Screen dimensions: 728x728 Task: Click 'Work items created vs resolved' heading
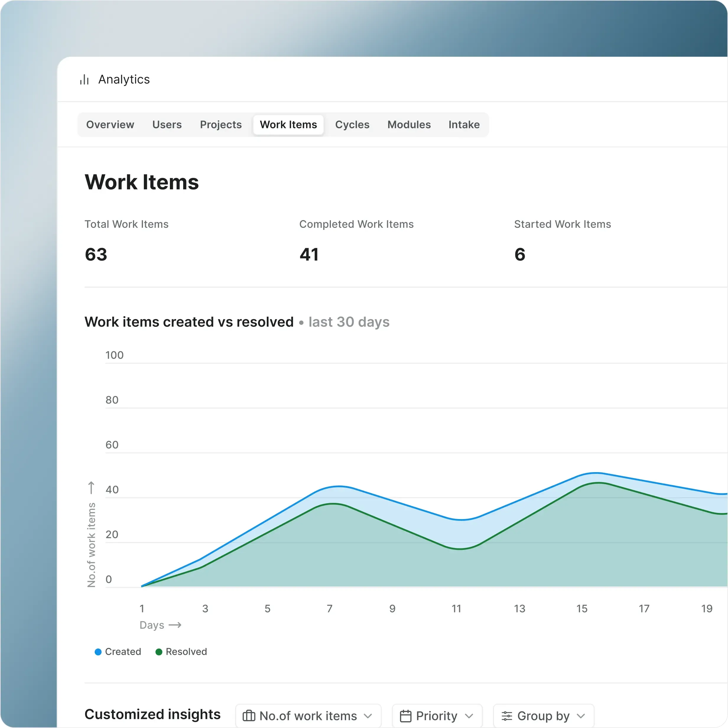click(189, 322)
